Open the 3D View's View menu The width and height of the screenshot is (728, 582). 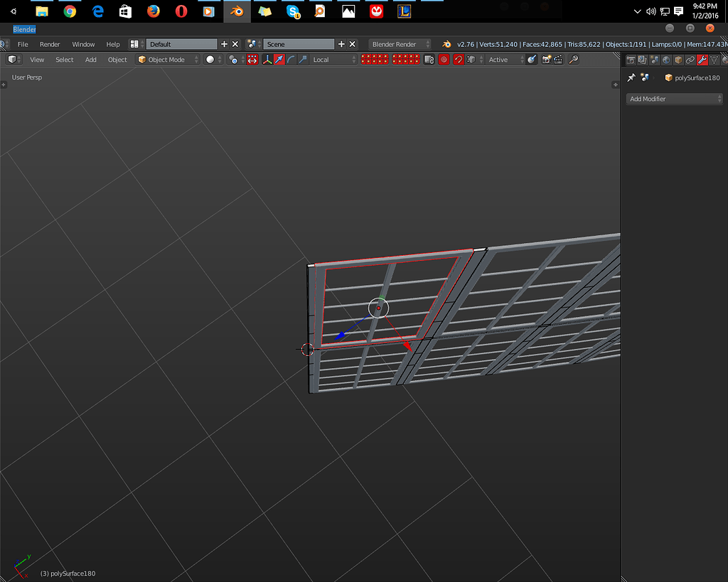tap(37, 60)
